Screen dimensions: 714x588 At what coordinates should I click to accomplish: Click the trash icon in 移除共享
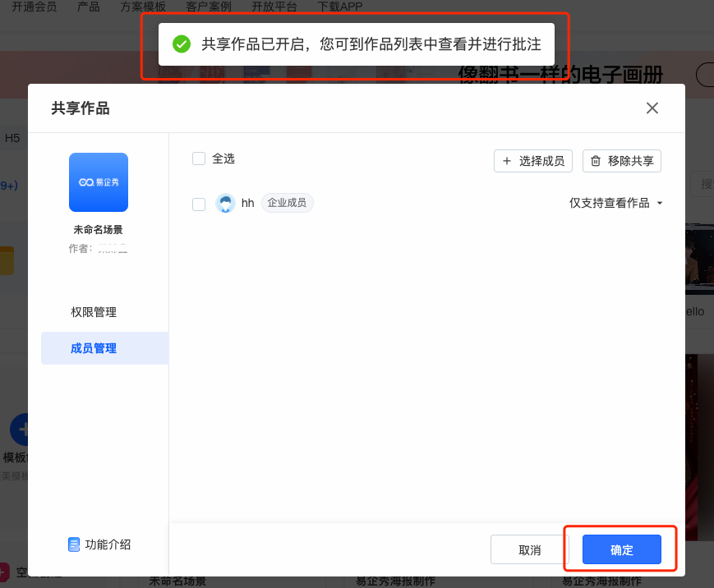pos(597,161)
